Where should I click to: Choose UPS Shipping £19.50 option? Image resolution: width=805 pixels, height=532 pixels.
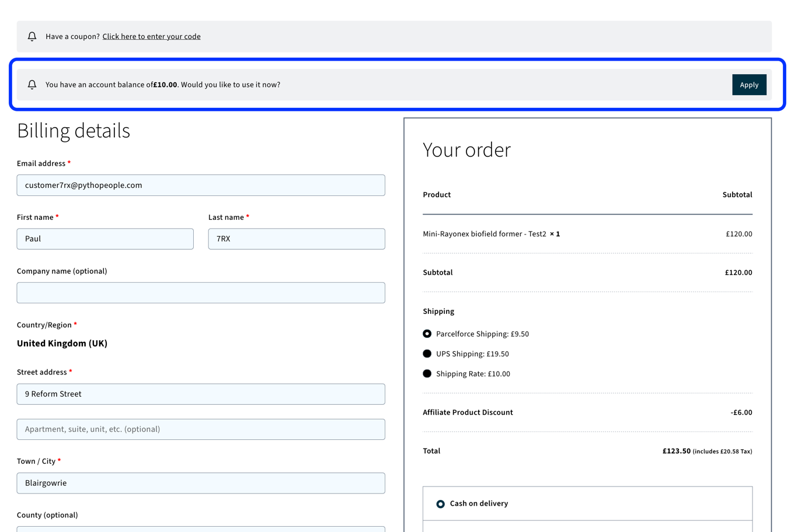pyautogui.click(x=427, y=353)
